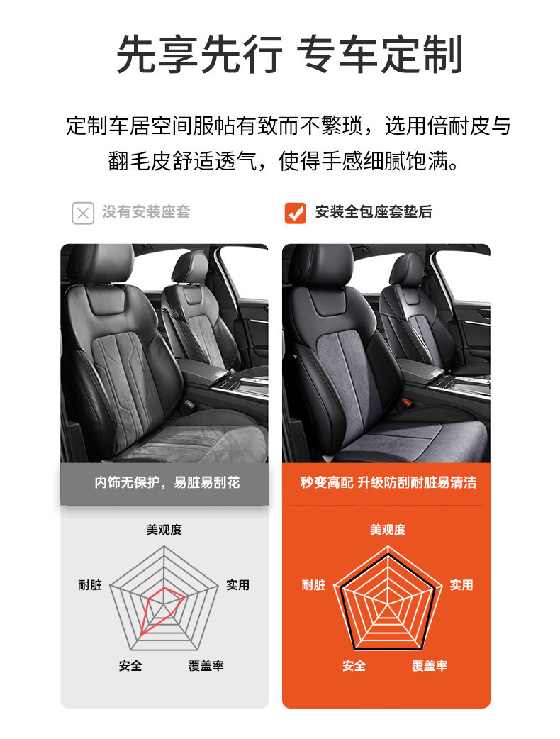Viewport: 560px width, 739px height.
Task: Click 覆盖率 label on gray chart
Action: coord(206,665)
